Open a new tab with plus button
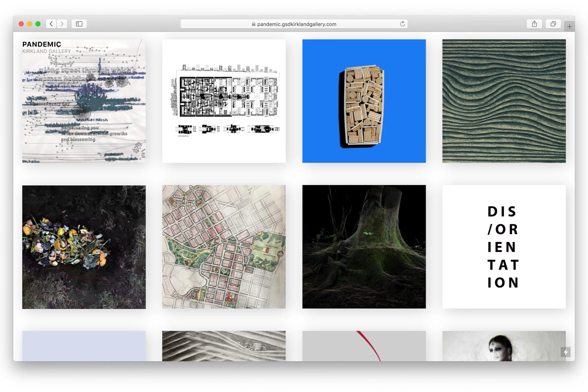 pyautogui.click(x=569, y=27)
